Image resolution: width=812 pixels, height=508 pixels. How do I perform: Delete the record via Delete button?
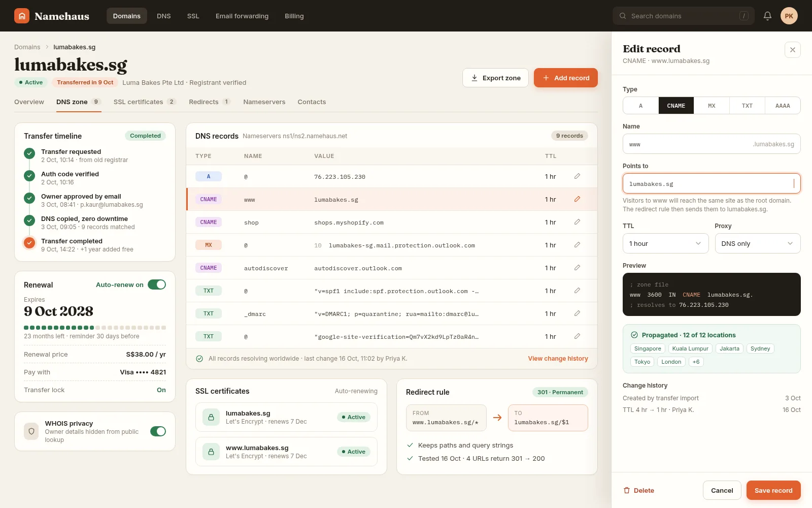pos(638,490)
